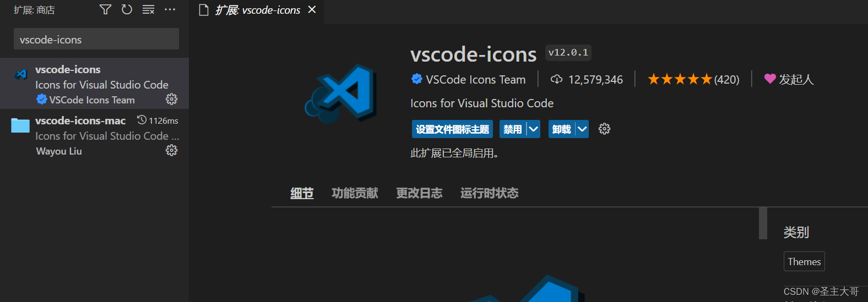
Task: Click the 卸载 uninstall button
Action: point(561,129)
